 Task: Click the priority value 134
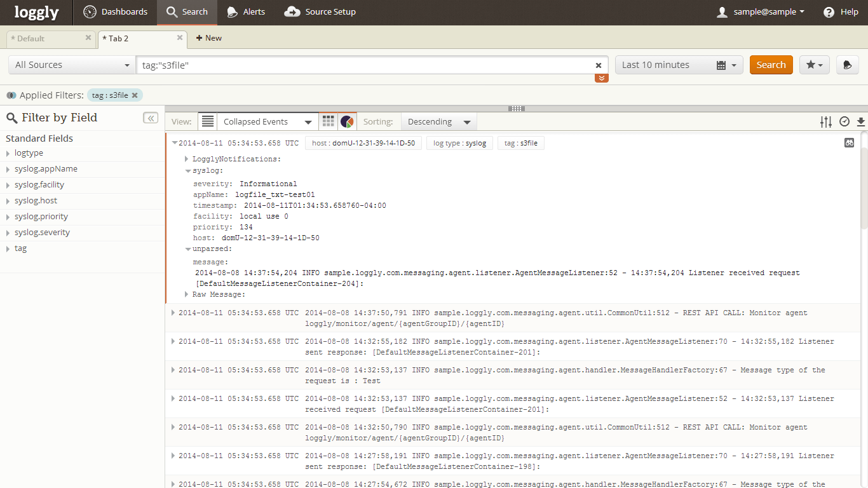(246, 227)
